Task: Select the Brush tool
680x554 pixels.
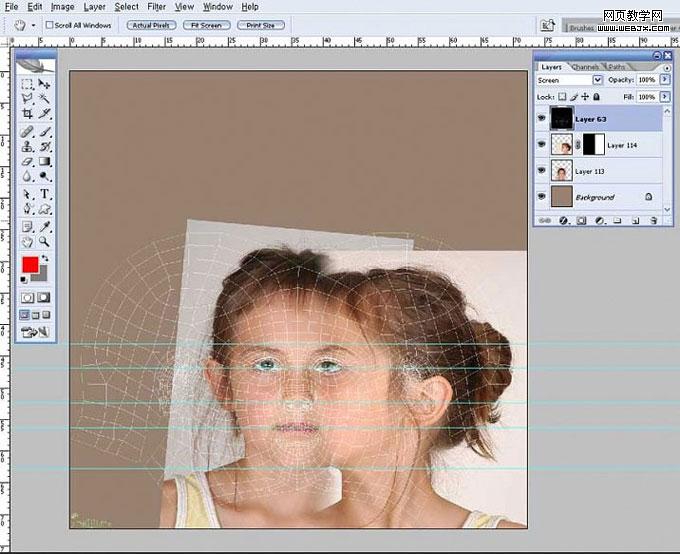Action: click(x=44, y=131)
